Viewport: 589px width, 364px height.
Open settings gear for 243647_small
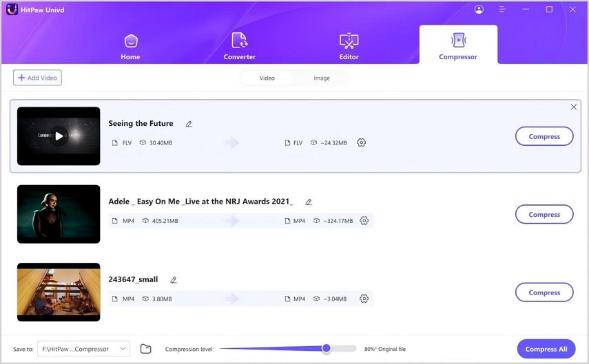coord(364,299)
